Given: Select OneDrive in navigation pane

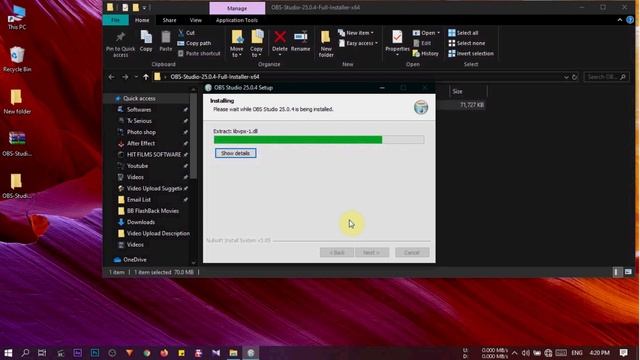Looking at the screenshot, I should click(135, 260).
